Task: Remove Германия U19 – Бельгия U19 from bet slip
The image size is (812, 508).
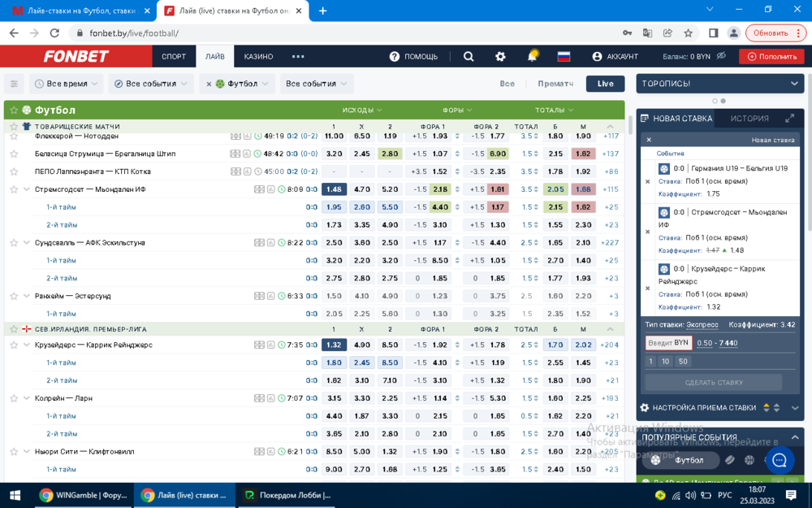Action: coord(647,181)
